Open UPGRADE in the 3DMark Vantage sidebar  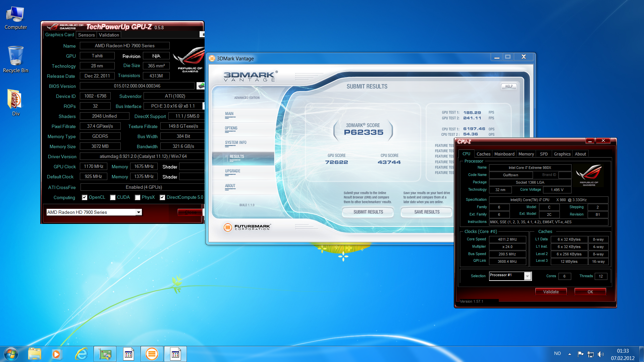[x=232, y=171]
